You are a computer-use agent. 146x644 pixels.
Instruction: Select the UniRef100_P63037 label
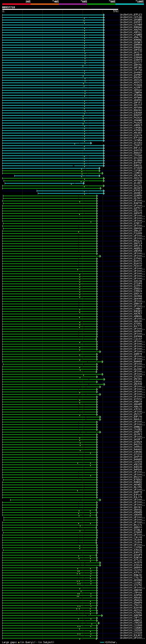pyautogui.click(x=131, y=266)
